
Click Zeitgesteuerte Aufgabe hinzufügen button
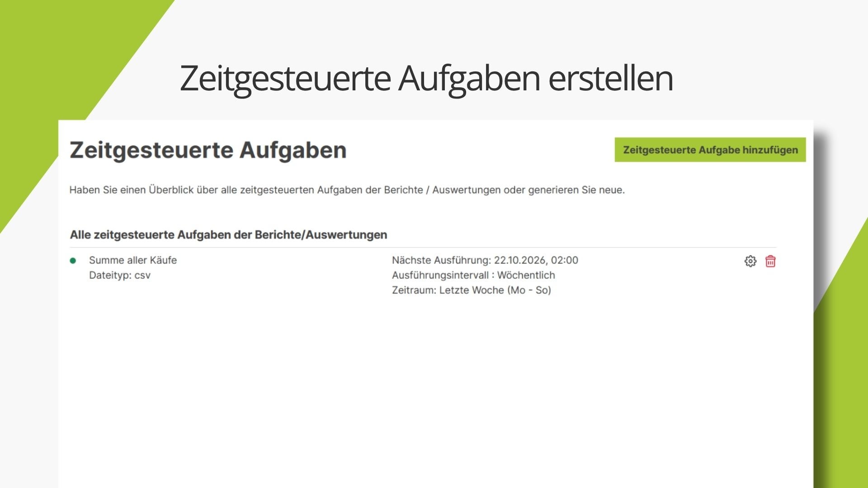tap(710, 150)
